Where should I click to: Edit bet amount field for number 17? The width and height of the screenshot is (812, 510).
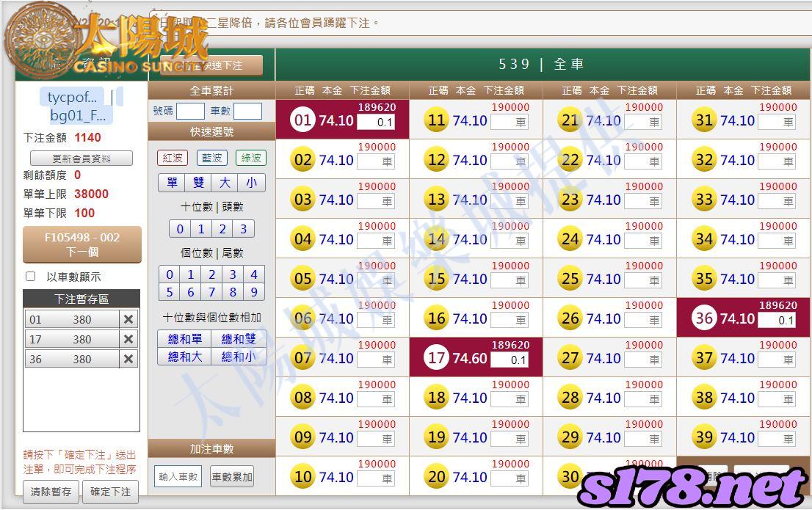(x=510, y=360)
